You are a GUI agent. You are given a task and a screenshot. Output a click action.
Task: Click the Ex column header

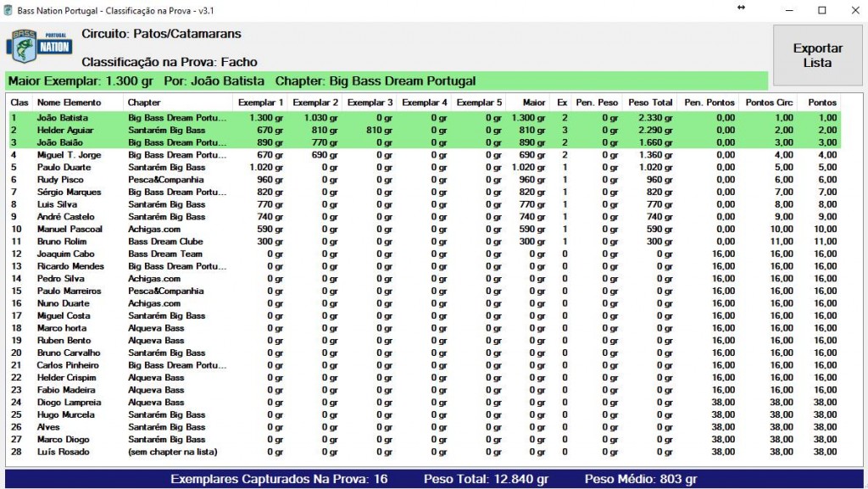(561, 103)
